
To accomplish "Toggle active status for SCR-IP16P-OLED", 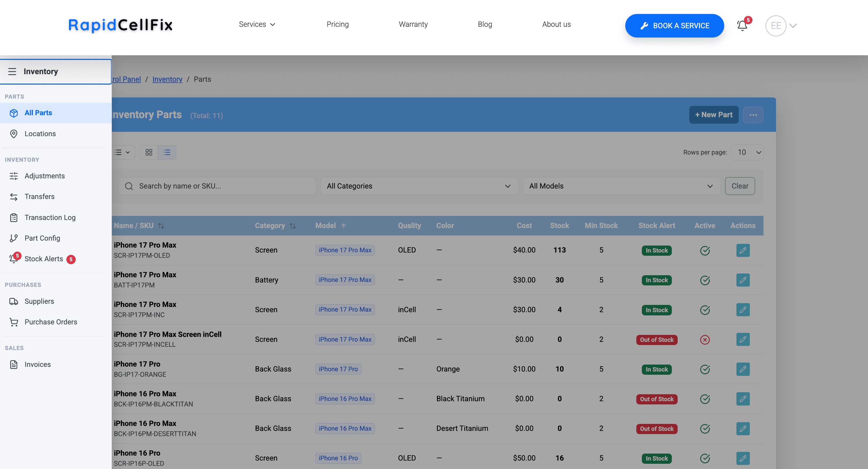I will [x=705, y=458].
